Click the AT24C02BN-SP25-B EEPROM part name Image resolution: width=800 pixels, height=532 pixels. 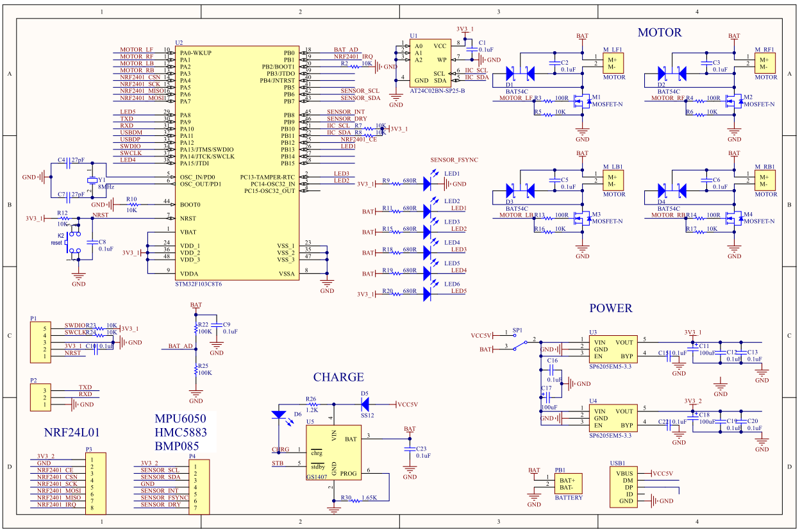(x=437, y=91)
